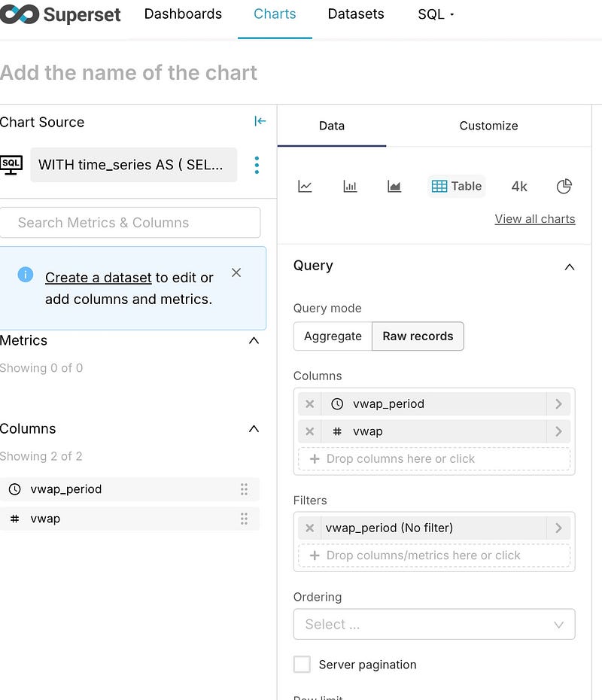Select Raw records query mode
602x700 pixels.
coord(418,336)
